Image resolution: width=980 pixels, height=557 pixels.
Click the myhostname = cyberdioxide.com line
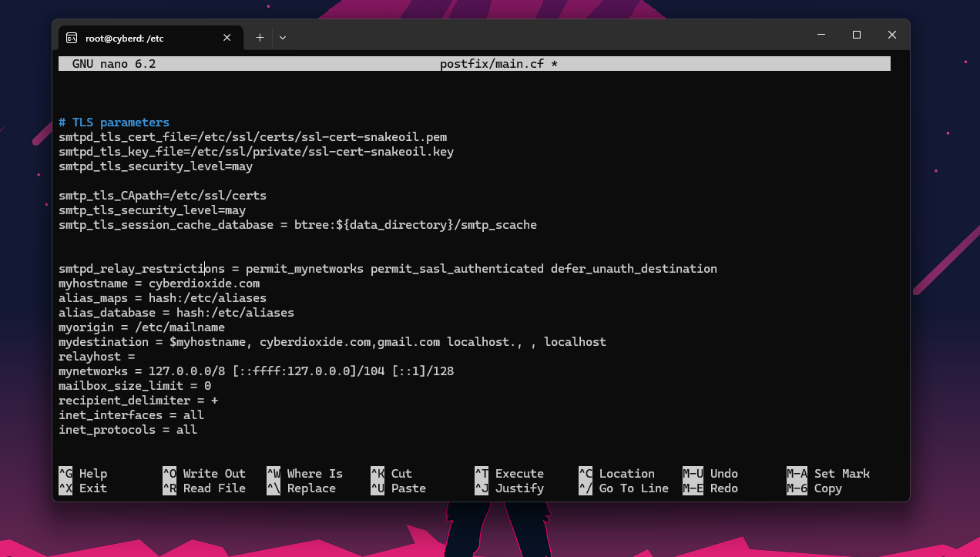tap(159, 284)
